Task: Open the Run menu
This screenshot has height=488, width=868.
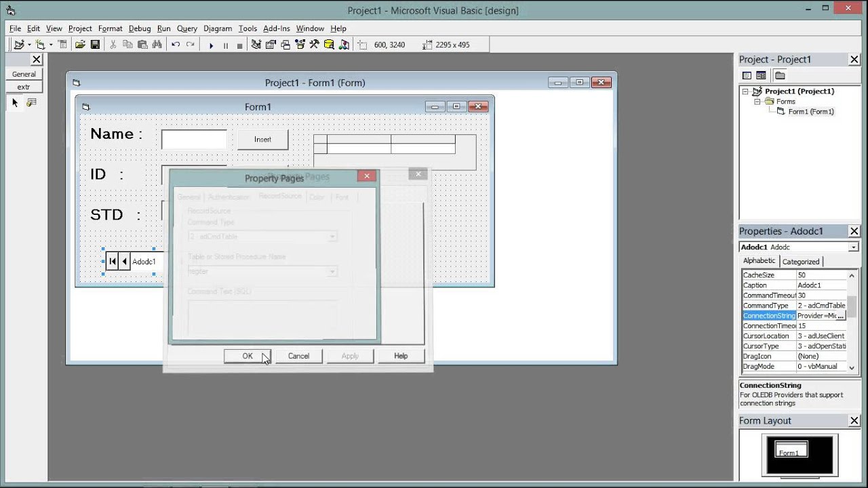Action: click(x=163, y=28)
